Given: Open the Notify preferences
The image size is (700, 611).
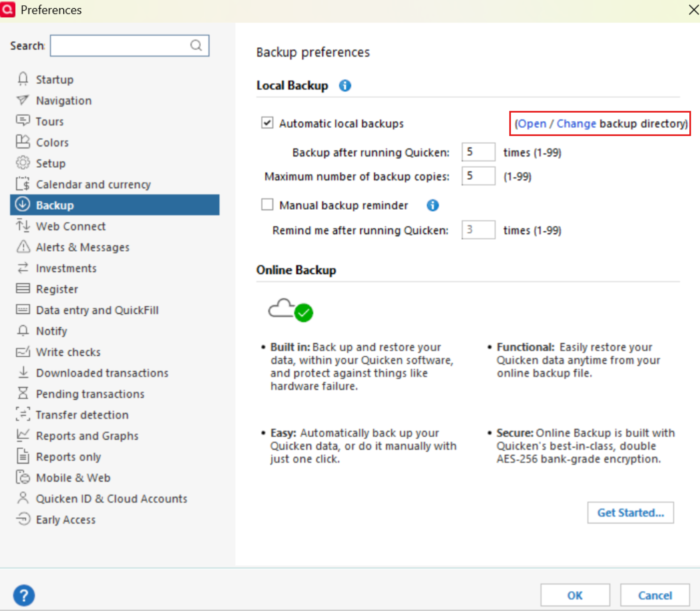Looking at the screenshot, I should tap(51, 331).
